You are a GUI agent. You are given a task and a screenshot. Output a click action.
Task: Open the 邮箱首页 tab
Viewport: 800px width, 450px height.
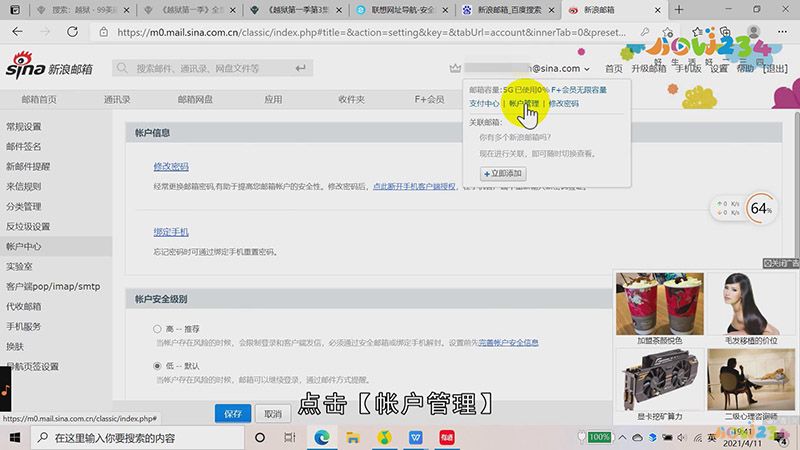(39, 99)
